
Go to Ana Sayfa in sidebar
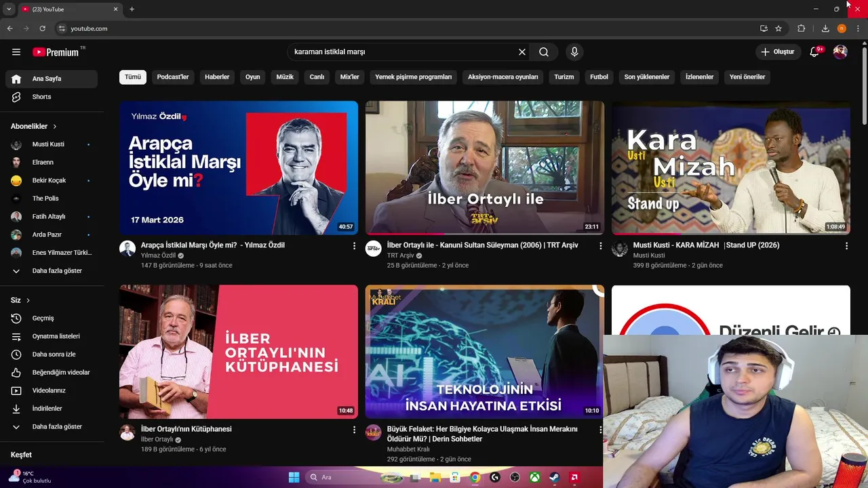(52, 79)
